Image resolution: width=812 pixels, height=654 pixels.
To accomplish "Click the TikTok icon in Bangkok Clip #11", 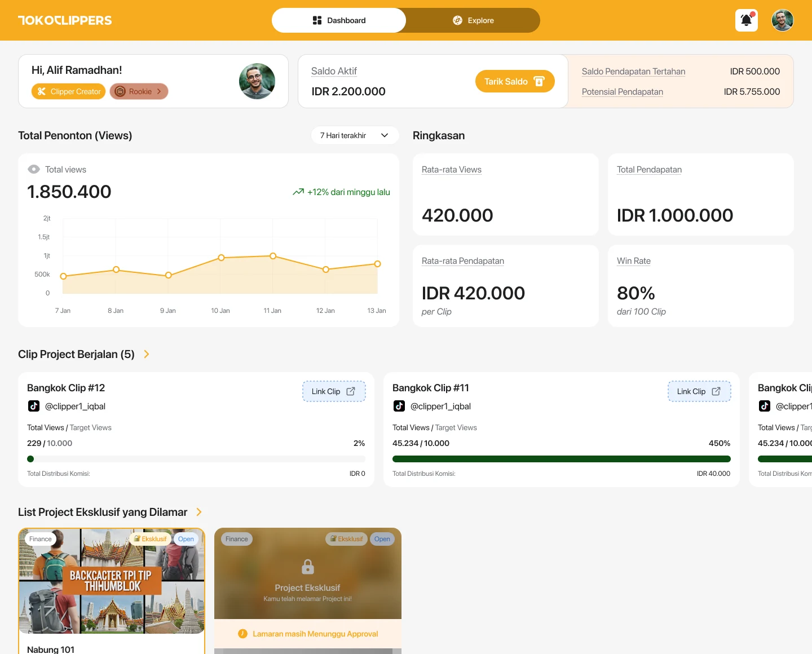I will (x=399, y=406).
